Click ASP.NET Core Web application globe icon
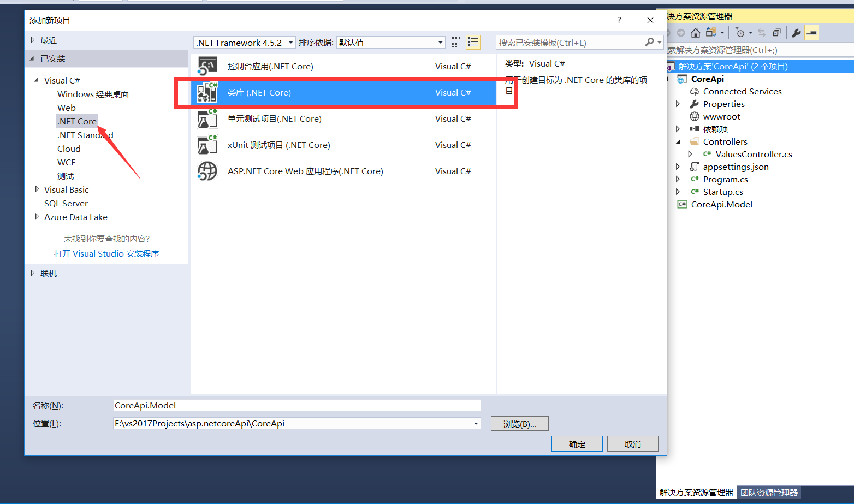 [207, 171]
